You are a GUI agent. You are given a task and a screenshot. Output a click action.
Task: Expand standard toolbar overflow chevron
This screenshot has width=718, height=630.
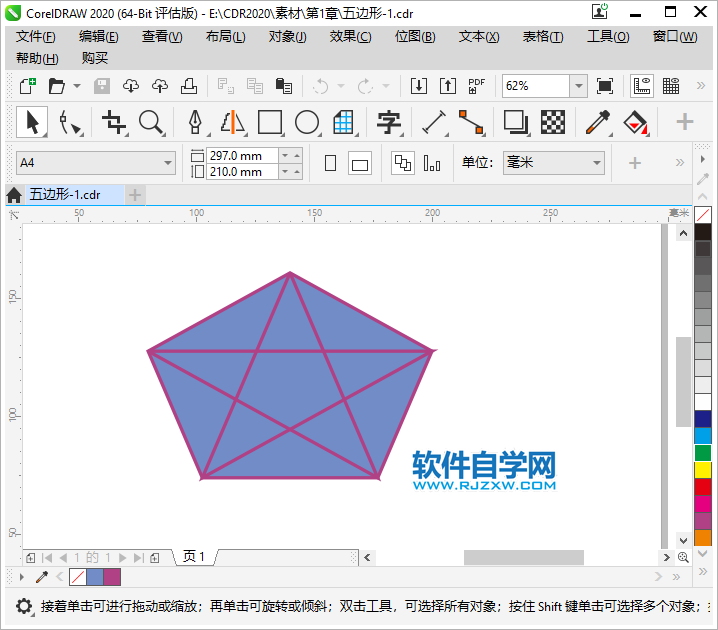(701, 86)
